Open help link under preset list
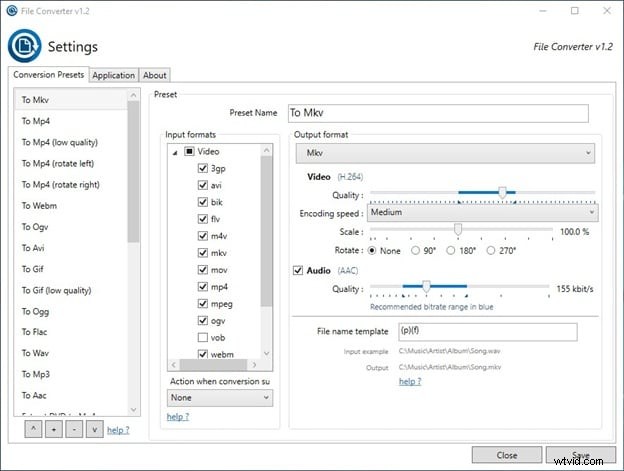The image size is (624, 471). click(118, 430)
